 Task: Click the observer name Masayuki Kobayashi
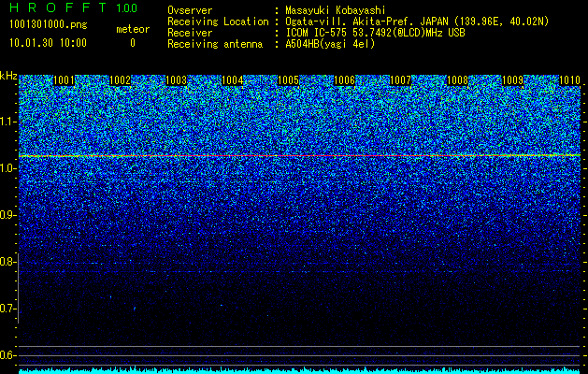tap(336, 10)
